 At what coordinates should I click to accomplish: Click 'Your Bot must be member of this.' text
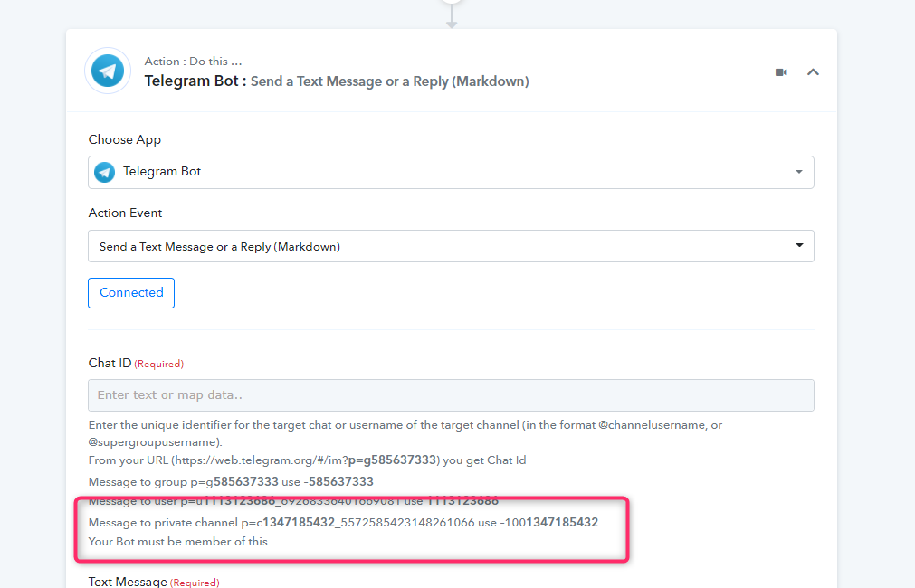(179, 542)
